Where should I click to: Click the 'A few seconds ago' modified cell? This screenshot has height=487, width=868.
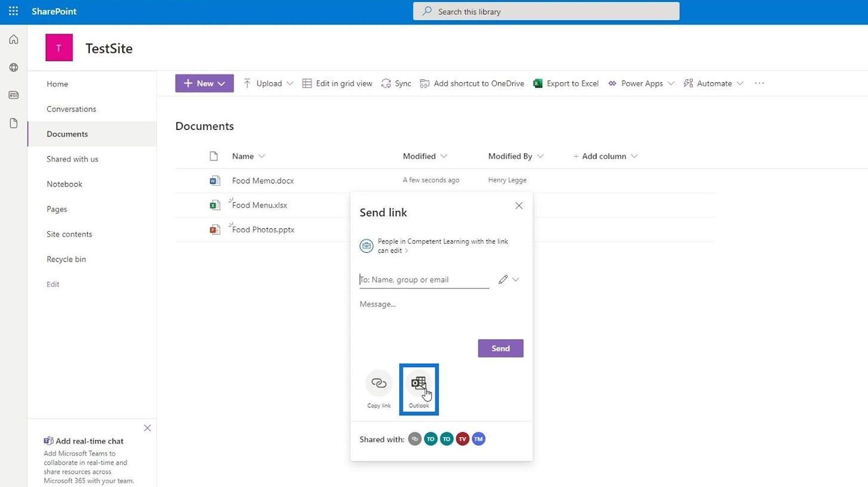click(x=431, y=180)
